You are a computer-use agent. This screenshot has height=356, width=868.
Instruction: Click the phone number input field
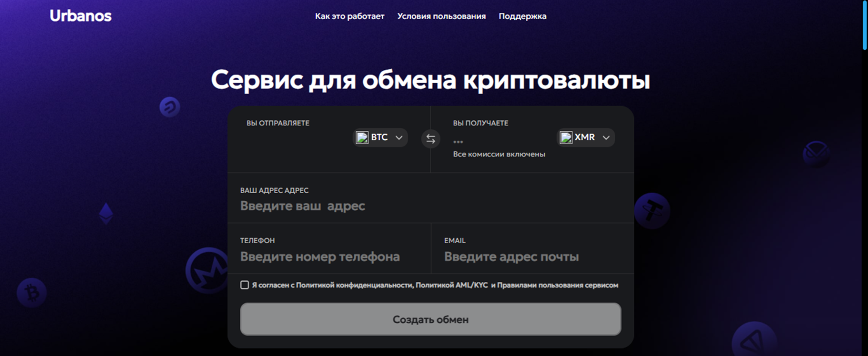329,257
